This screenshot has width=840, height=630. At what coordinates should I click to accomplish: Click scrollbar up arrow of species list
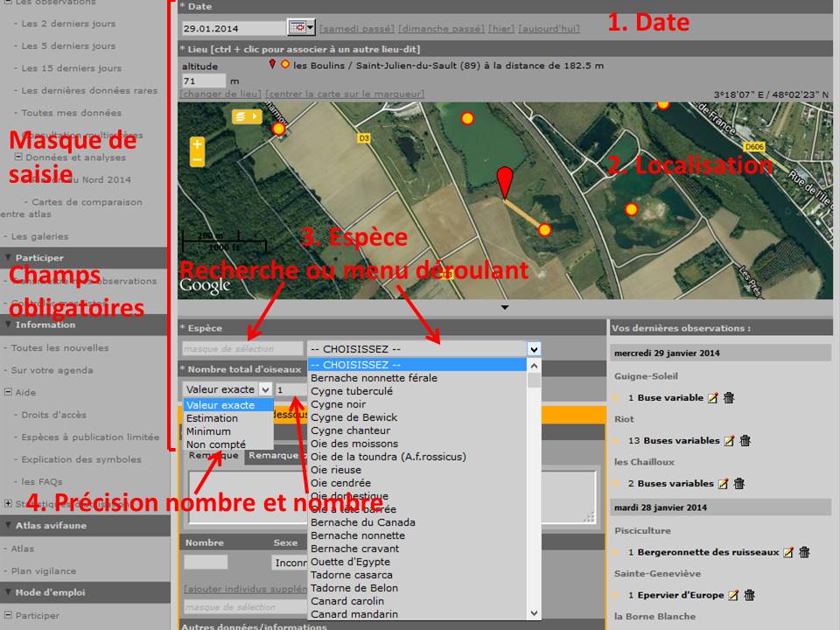(534, 366)
